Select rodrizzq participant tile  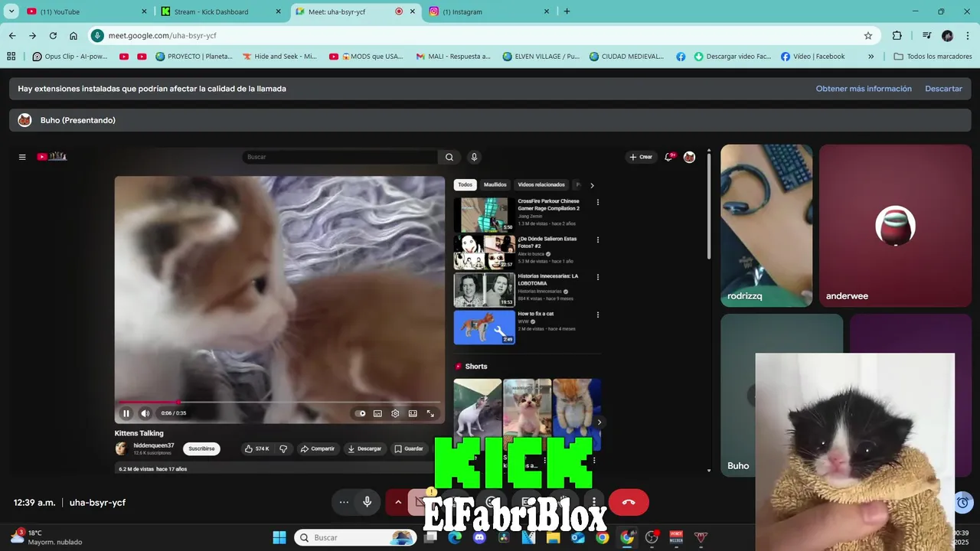[x=766, y=226]
